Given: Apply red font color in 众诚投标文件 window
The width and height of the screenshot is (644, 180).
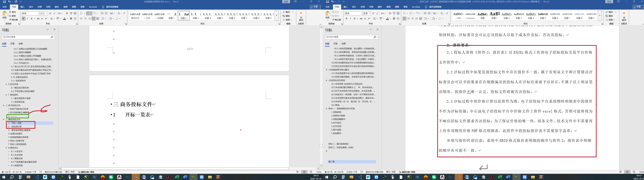Looking at the screenshot, I should [64, 19].
